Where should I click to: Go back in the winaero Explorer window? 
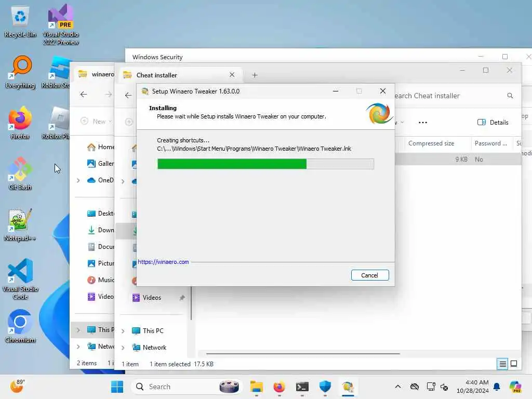click(84, 95)
